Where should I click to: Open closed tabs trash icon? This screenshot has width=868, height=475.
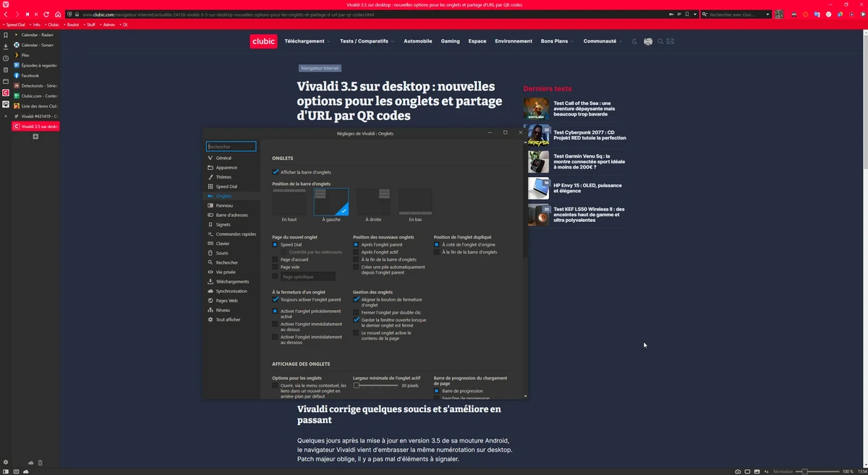pos(40,463)
